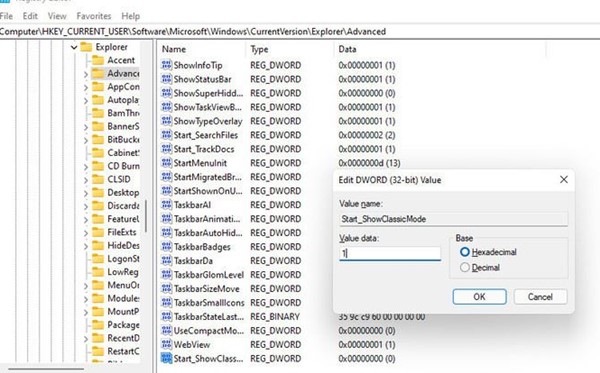Click the data value 0x0000000d (13)
600x373 pixels.
coord(369,163)
